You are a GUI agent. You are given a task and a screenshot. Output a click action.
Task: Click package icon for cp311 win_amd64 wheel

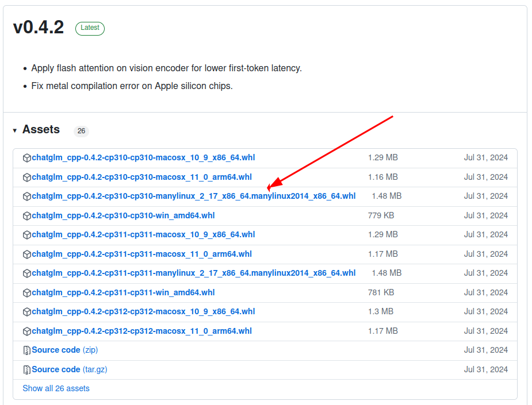[x=27, y=293]
